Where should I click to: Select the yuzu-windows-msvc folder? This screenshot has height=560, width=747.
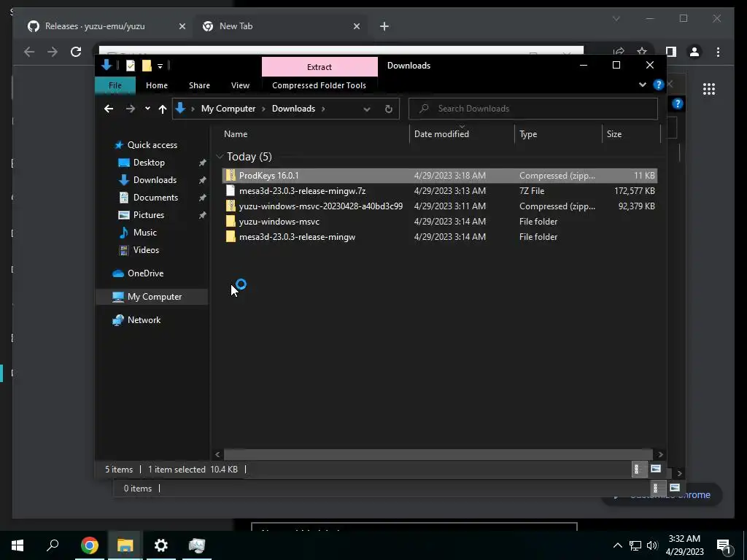(439, 222)
